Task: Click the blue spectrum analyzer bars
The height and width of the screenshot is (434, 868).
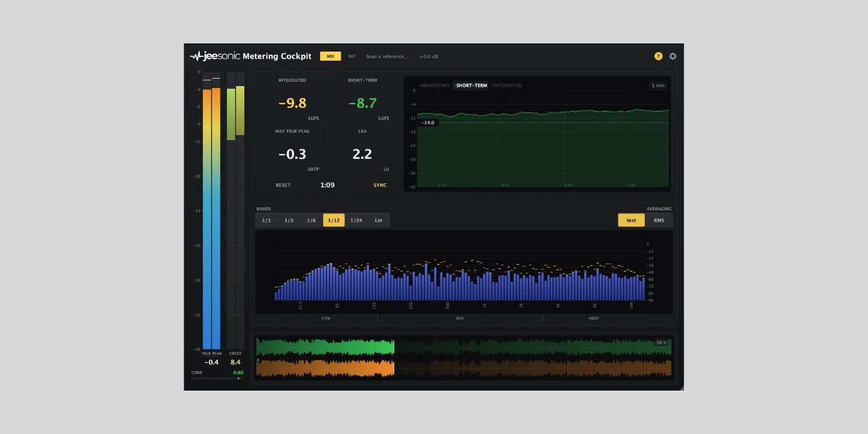Action: point(459,283)
